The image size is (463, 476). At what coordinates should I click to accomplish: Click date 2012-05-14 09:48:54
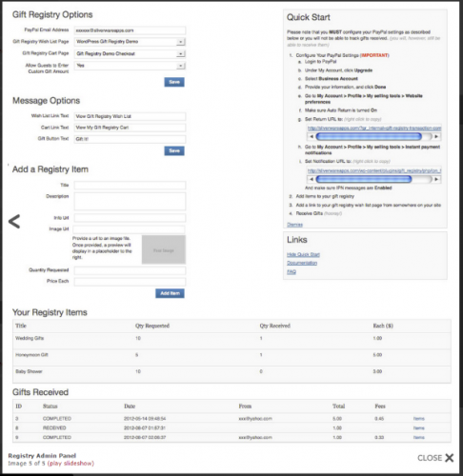[x=145, y=419]
